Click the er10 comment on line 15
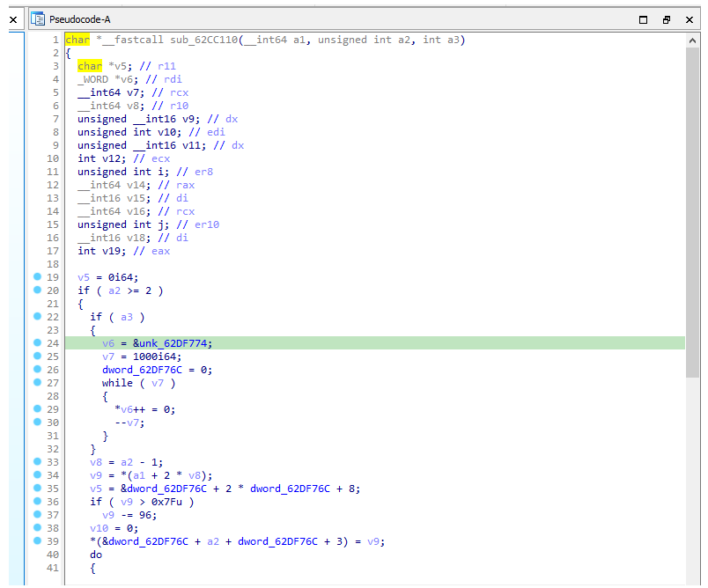This screenshot has height=588, width=708. (207, 224)
